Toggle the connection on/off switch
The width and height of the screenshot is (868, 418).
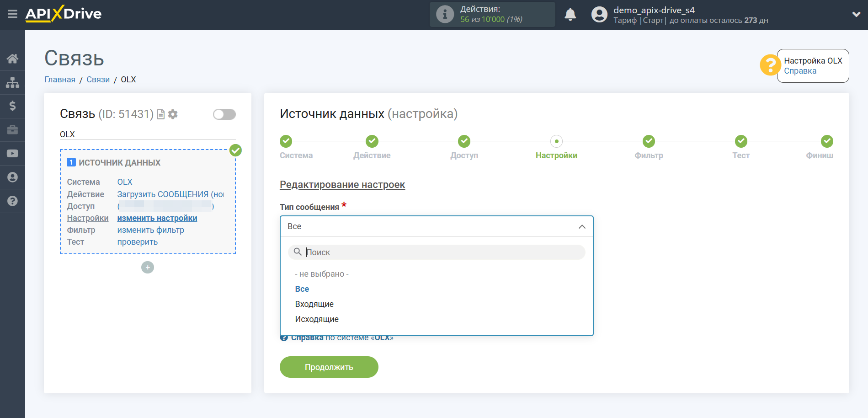(224, 114)
